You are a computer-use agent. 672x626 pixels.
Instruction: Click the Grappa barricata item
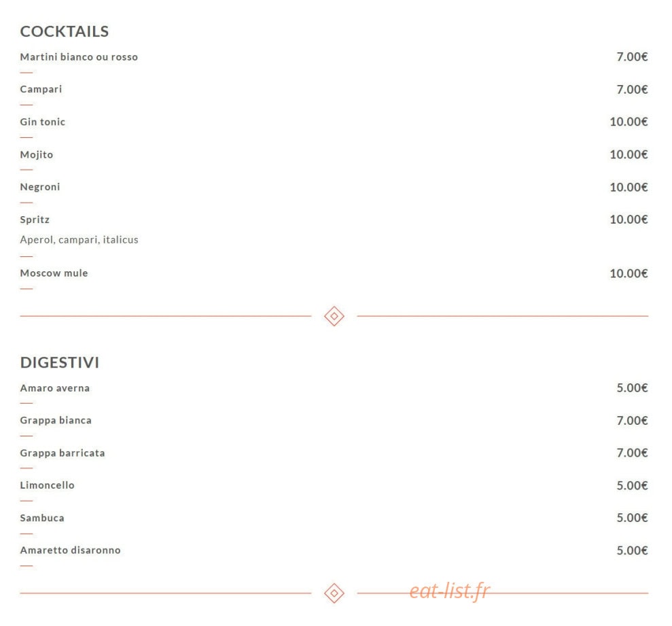[62, 453]
